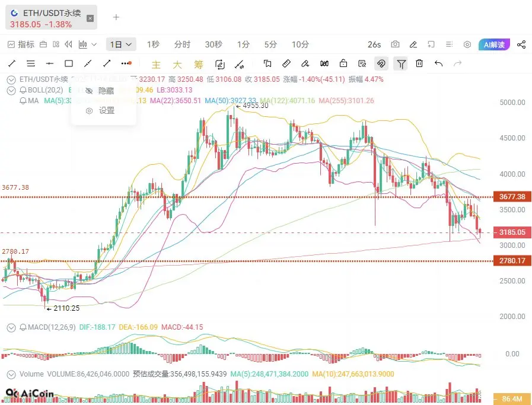532x405 pixels.
Task: Toggle the magnet snap mode
Action: (381, 63)
